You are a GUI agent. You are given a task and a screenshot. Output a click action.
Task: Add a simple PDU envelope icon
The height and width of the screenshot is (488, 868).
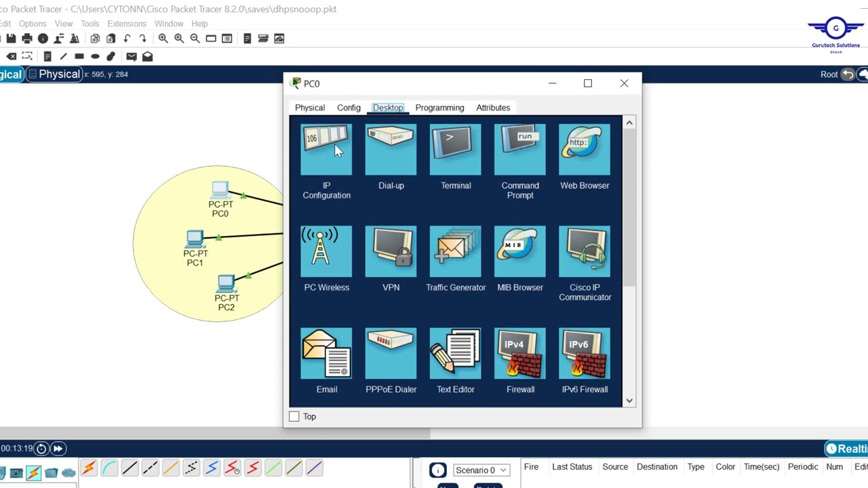(x=132, y=56)
